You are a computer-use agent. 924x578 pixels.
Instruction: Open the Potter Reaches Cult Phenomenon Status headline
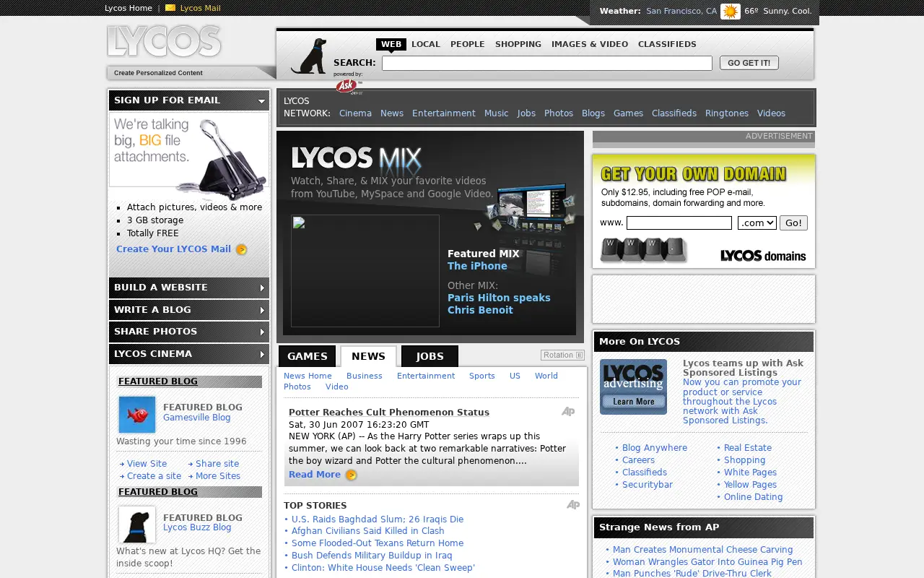coord(389,413)
